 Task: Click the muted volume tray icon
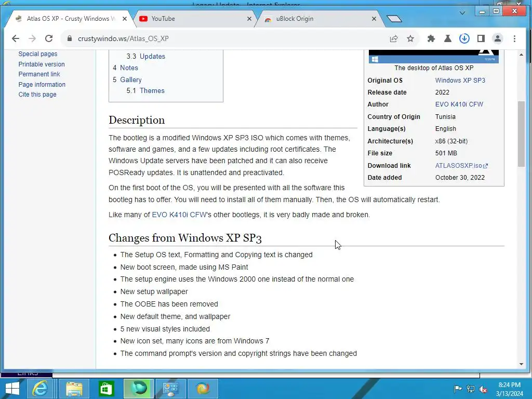(483, 389)
